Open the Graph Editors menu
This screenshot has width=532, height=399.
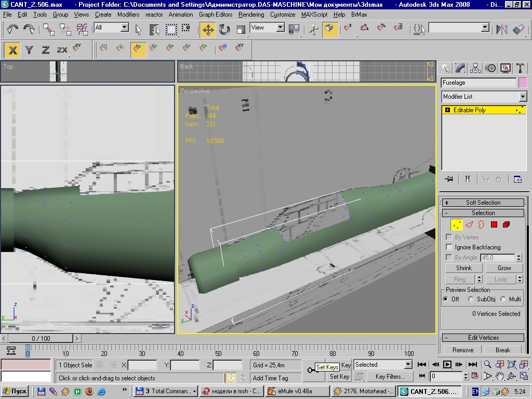[216, 15]
